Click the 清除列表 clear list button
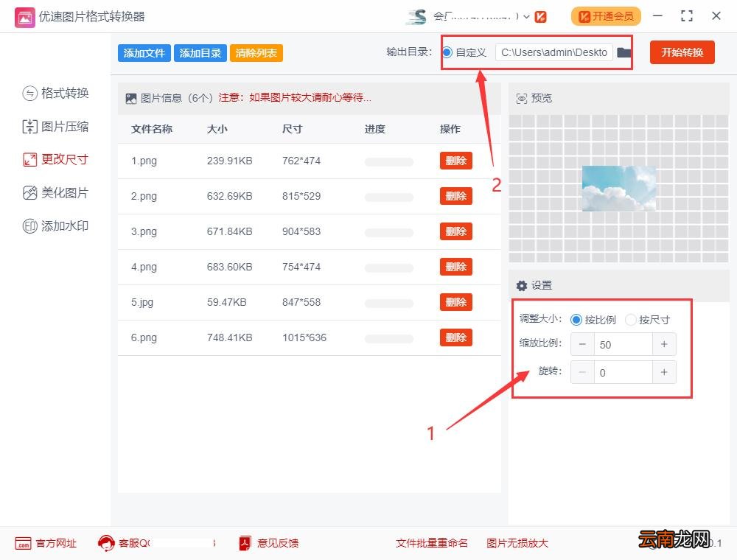This screenshot has height=560, width=737. 256,53
